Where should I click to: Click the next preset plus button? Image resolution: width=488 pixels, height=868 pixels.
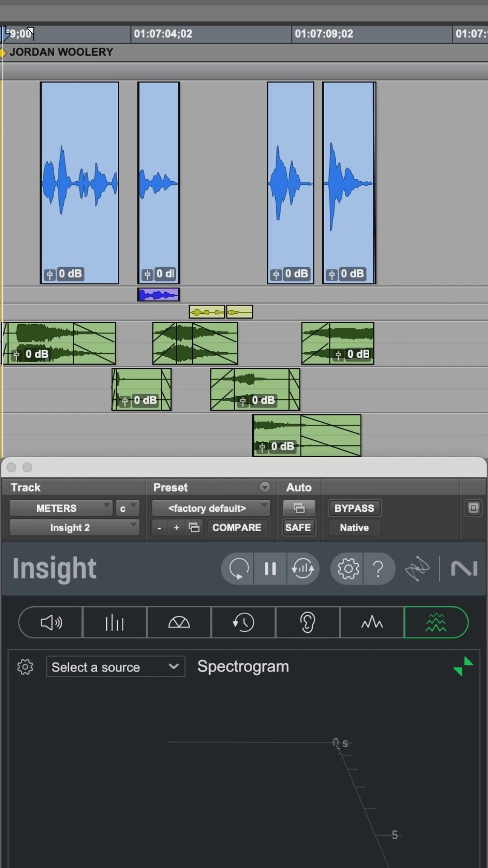[x=176, y=528]
